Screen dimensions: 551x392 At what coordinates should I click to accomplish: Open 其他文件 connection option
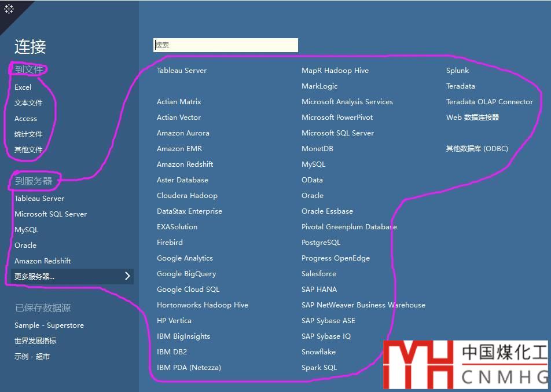(28, 149)
